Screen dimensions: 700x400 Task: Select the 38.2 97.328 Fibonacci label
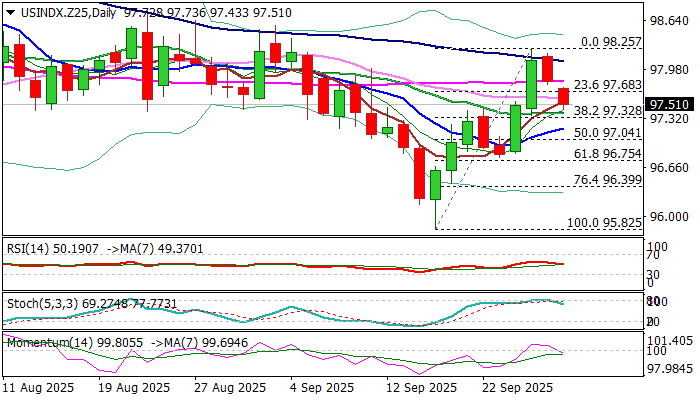608,111
